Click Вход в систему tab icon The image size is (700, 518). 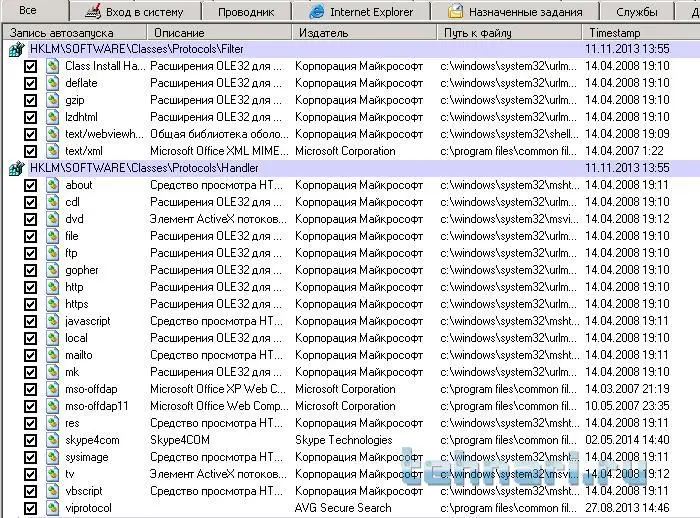(x=93, y=12)
